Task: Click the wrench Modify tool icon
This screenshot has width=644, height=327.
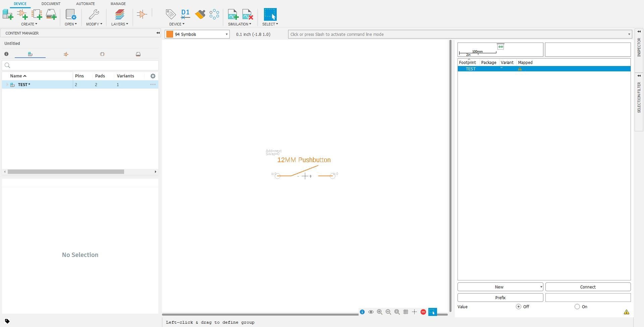Action: click(x=94, y=14)
